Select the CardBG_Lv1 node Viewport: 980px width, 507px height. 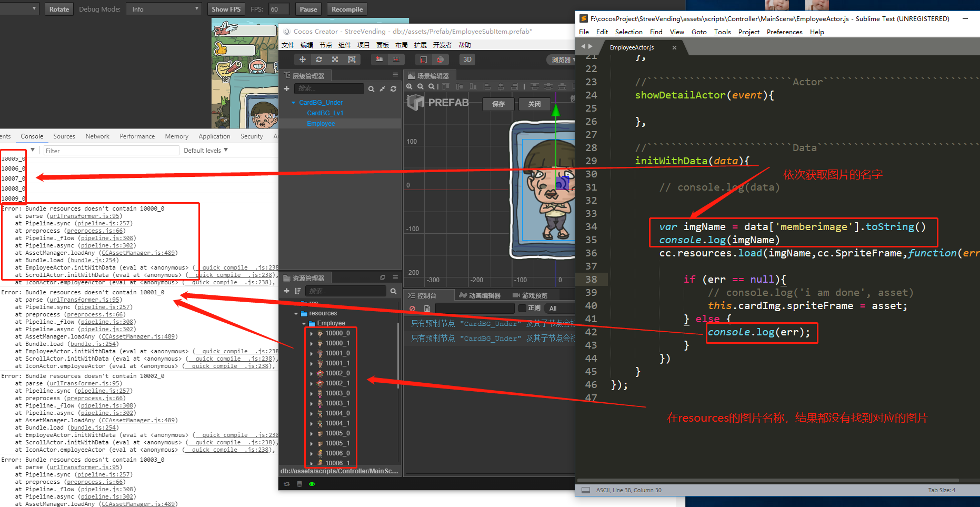(x=325, y=113)
